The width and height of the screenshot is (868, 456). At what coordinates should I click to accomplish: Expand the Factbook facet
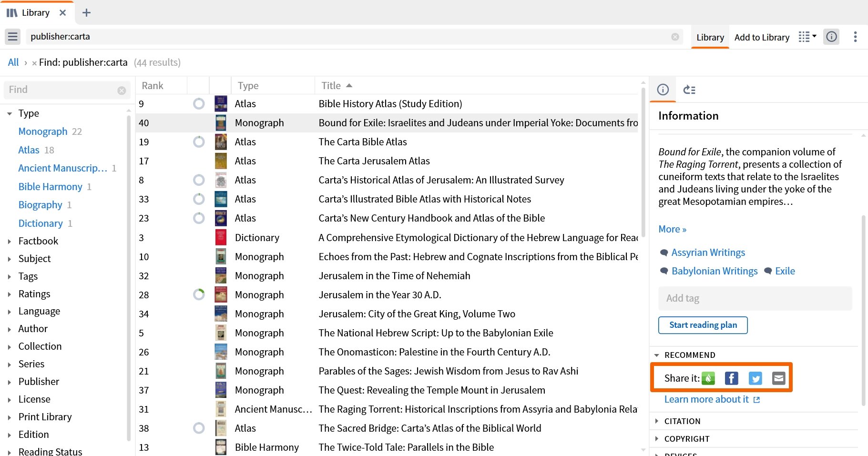9,242
